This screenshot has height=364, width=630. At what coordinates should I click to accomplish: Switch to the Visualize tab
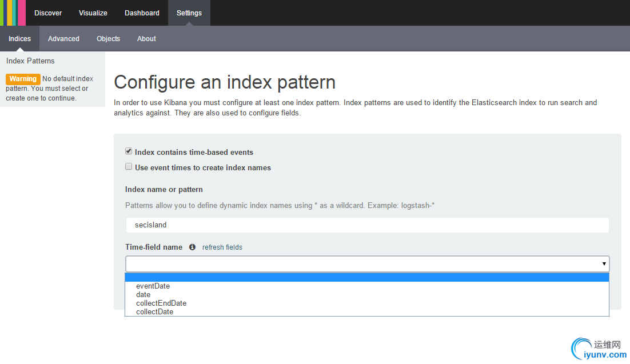click(x=93, y=13)
